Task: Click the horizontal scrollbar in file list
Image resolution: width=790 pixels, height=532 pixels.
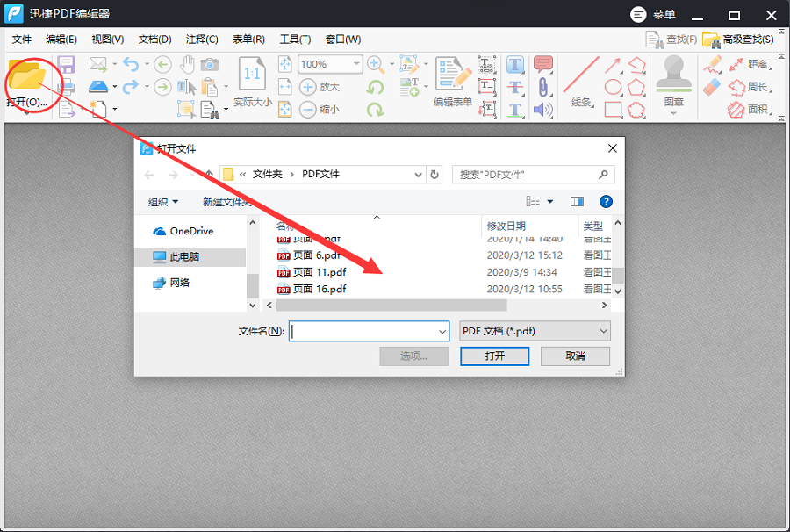Action: pos(391,306)
